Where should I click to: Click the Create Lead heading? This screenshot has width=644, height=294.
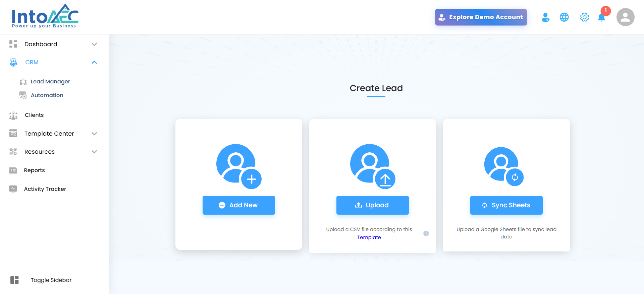tap(376, 88)
